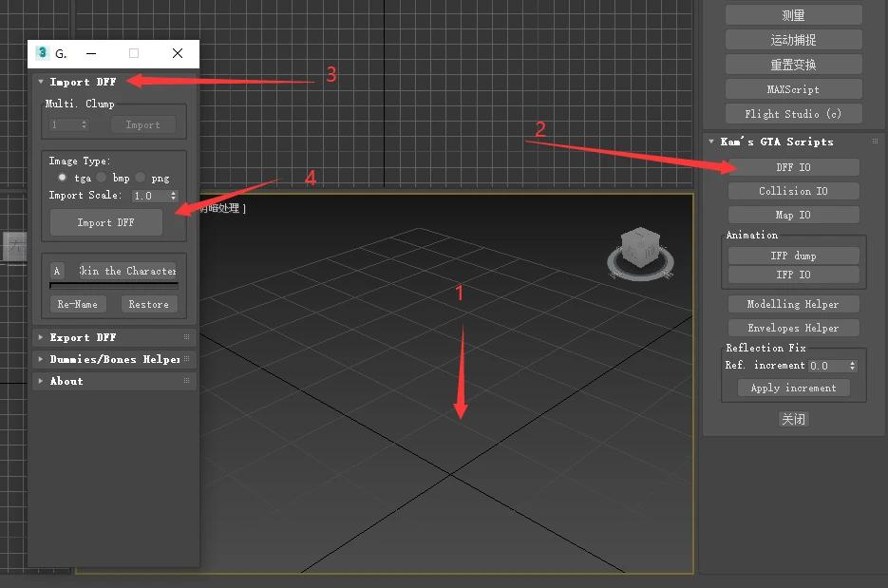
Task: Adjust Import Scale spinner arrows
Action: click(173, 196)
